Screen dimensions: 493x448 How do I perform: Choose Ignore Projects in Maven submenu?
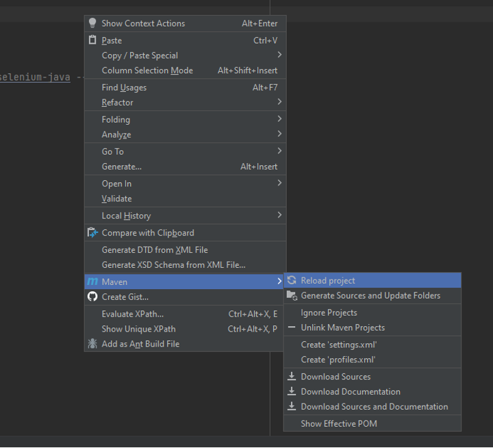point(329,312)
